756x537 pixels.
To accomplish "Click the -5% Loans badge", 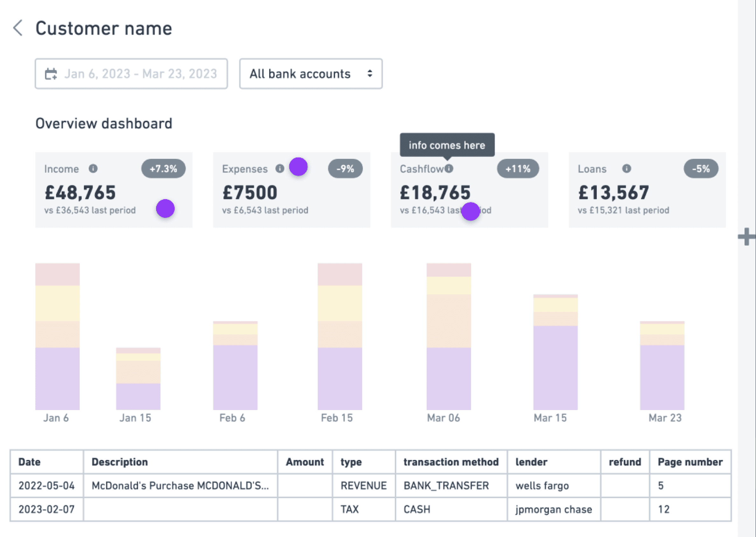I will (701, 169).
